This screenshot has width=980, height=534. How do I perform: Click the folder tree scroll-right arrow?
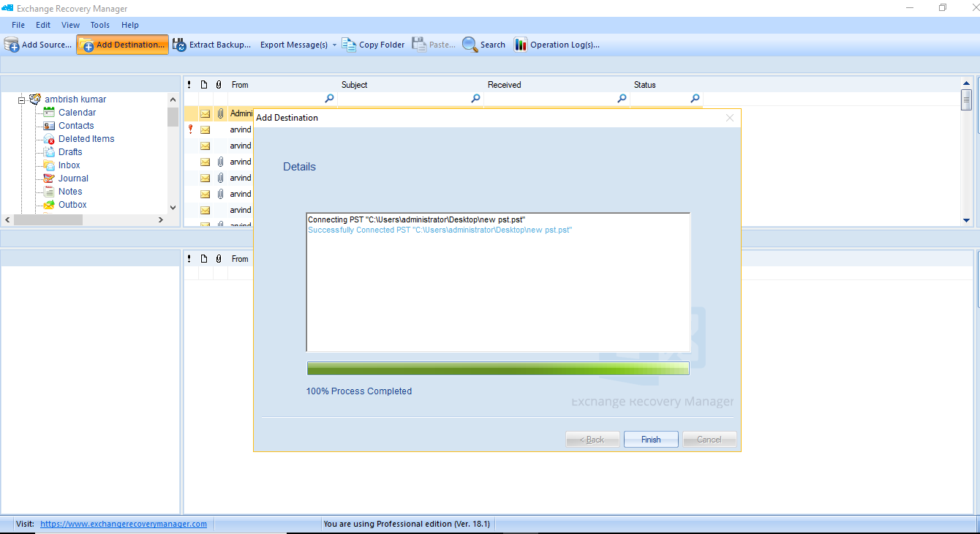click(x=161, y=219)
